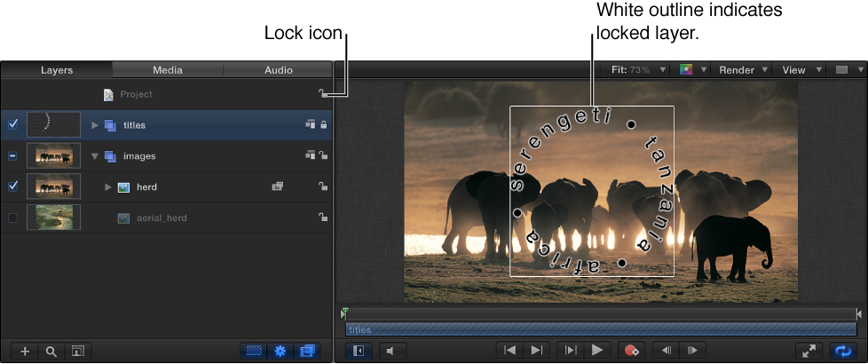Click the aerial_herd layer thumbnail
The width and height of the screenshot is (868, 364).
(x=54, y=218)
